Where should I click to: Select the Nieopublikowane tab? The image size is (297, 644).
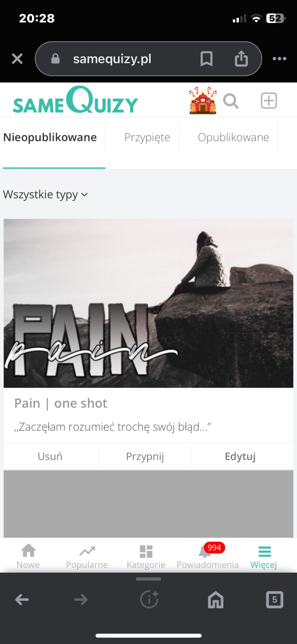(x=50, y=137)
